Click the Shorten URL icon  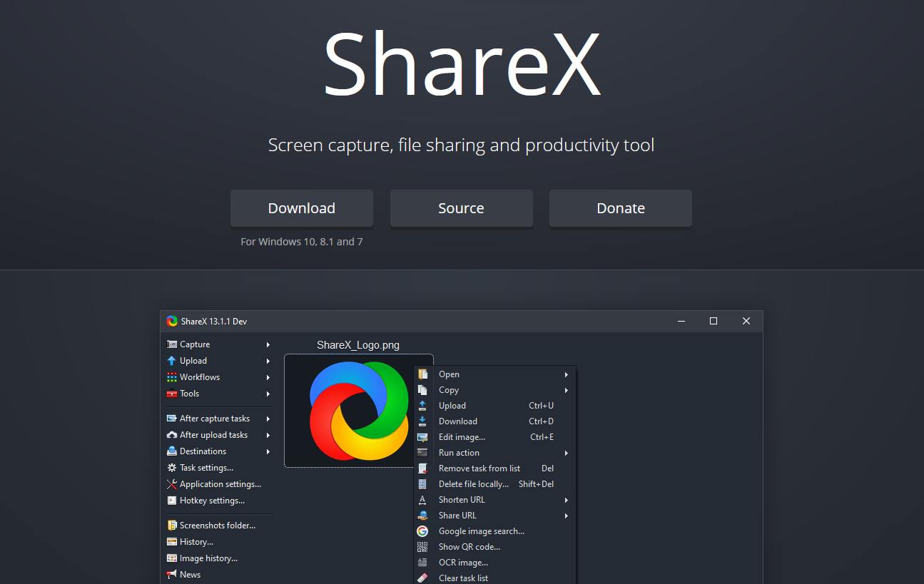(422, 500)
